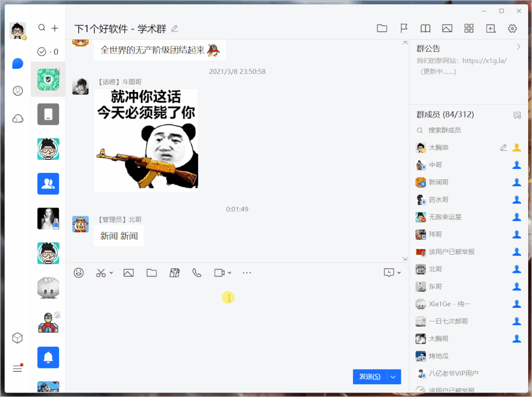This screenshot has height=397, width=532.
Task: Click the arrow above the input toolbar
Action: 405,259
